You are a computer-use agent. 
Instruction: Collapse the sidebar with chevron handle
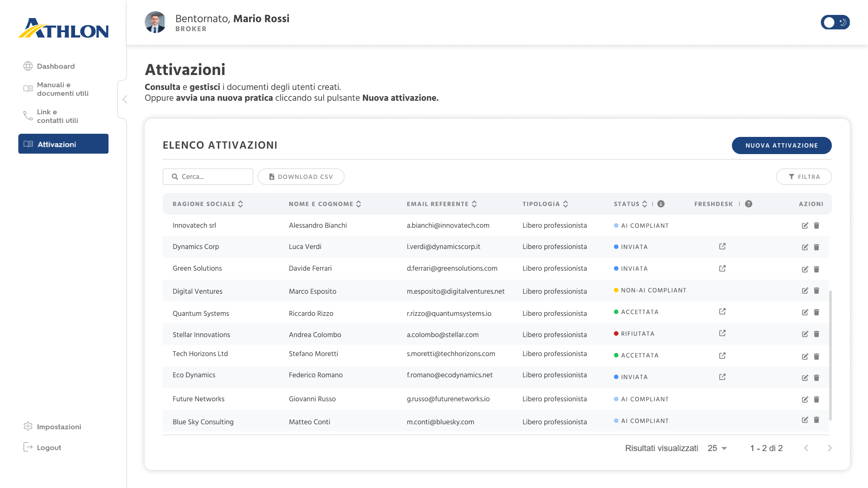(124, 99)
